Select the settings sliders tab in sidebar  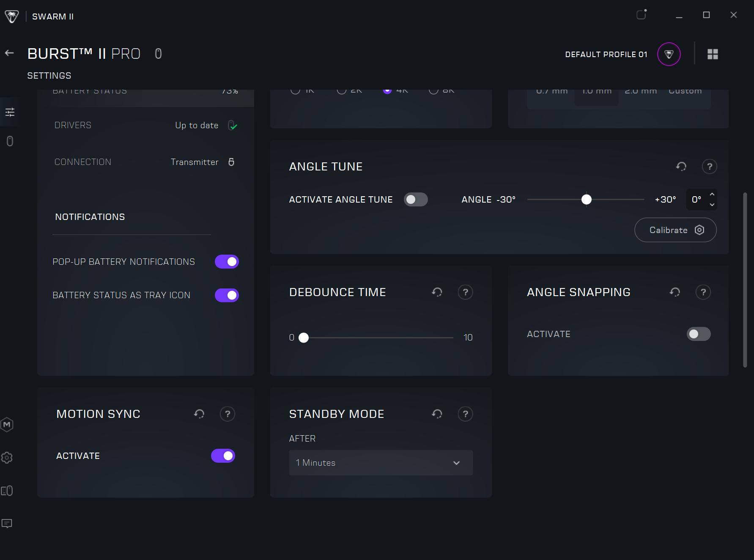click(x=10, y=112)
